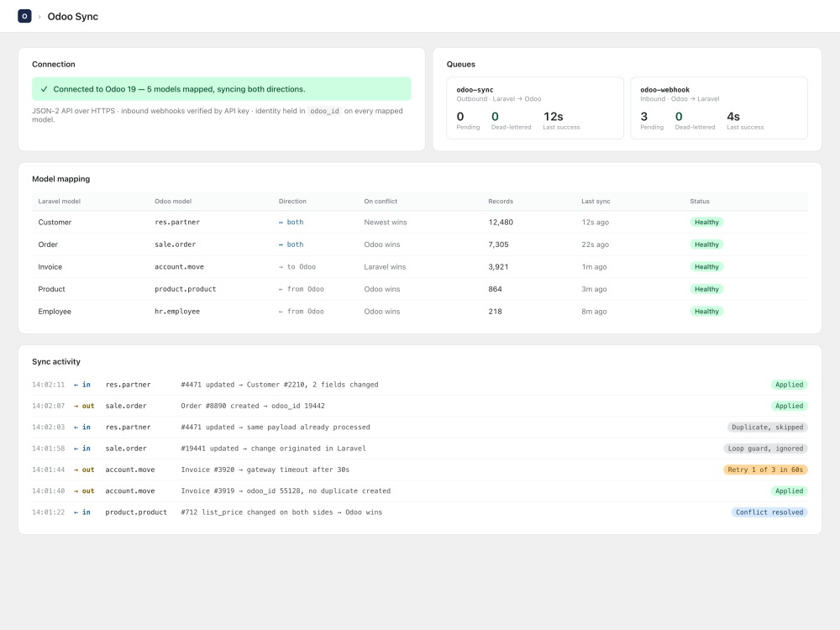Click Applied badge on 14:01:40 entry
The height and width of the screenshot is (630, 840).
[789, 491]
